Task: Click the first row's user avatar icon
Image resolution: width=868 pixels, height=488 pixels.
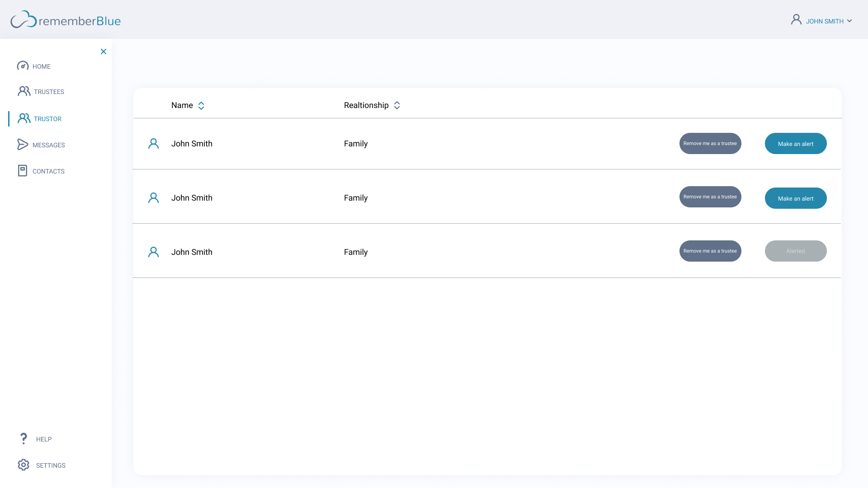Action: pyautogui.click(x=153, y=144)
